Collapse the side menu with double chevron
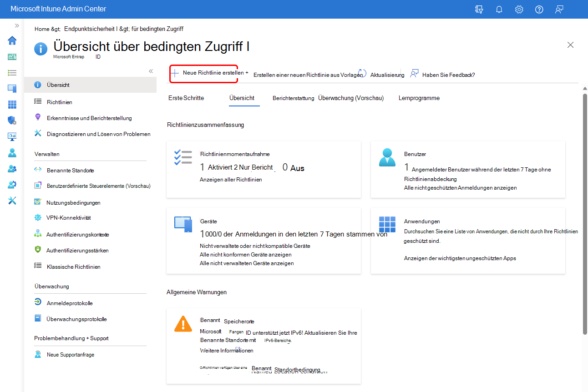Viewport: 588px width, 392px height. click(x=151, y=71)
